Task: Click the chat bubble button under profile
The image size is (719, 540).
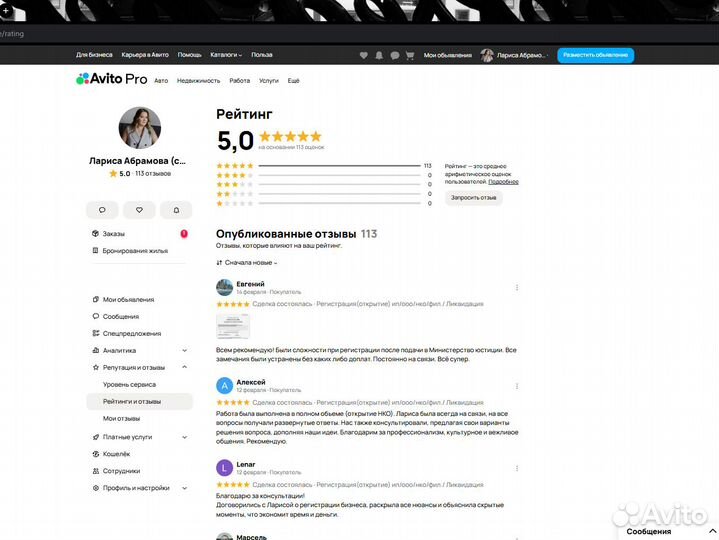Action: 102,210
